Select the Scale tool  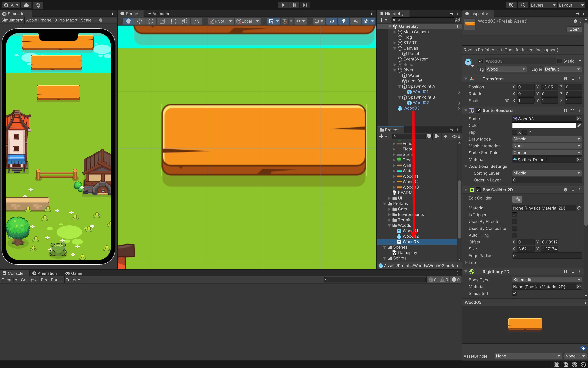point(162,21)
